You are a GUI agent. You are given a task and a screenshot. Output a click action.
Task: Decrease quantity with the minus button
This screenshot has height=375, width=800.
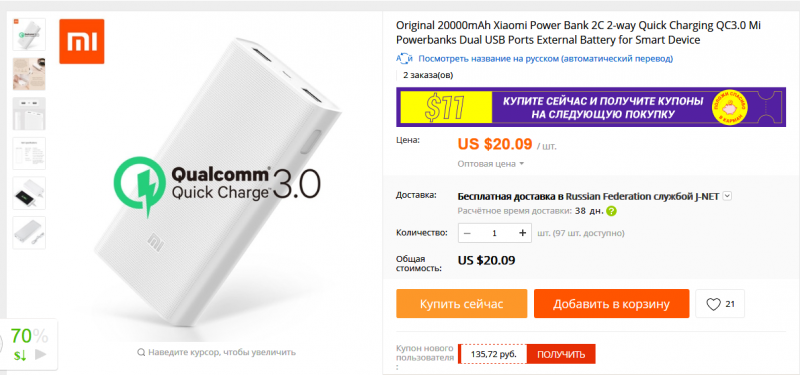pos(467,233)
